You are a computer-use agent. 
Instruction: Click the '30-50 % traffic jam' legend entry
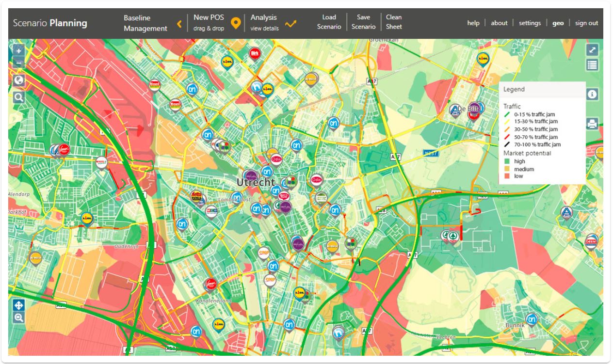pyautogui.click(x=532, y=129)
